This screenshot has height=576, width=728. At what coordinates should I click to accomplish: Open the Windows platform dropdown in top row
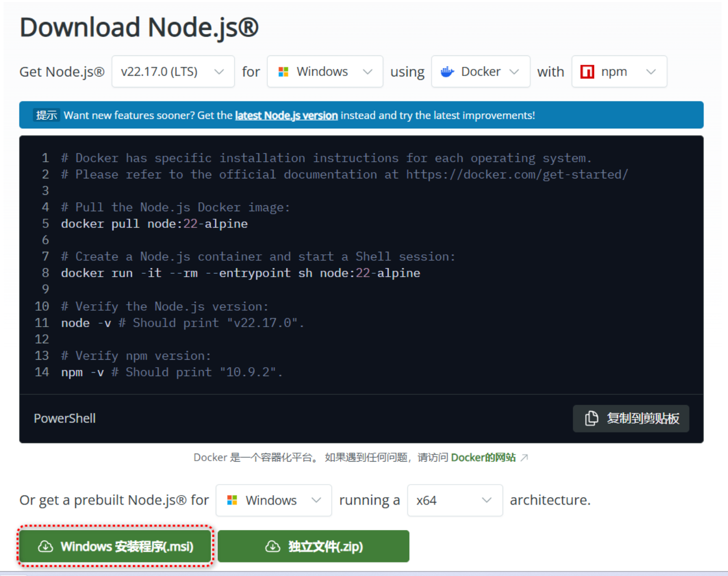pyautogui.click(x=325, y=71)
